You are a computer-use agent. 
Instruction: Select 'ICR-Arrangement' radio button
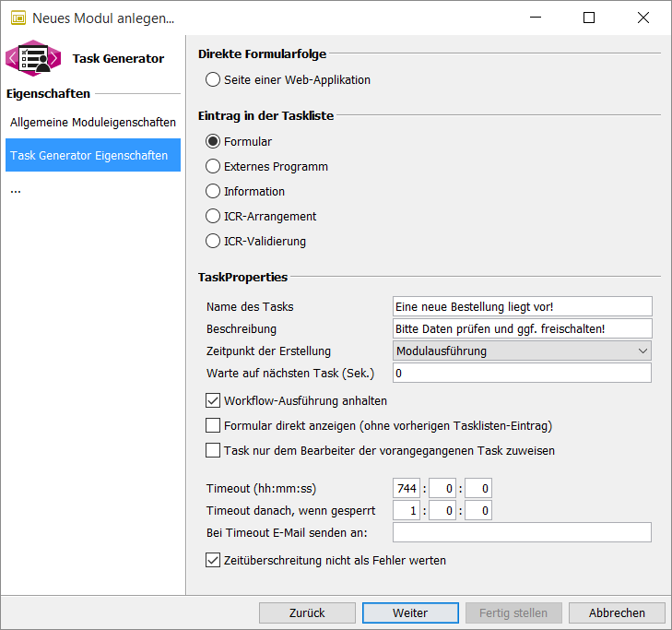coord(214,217)
